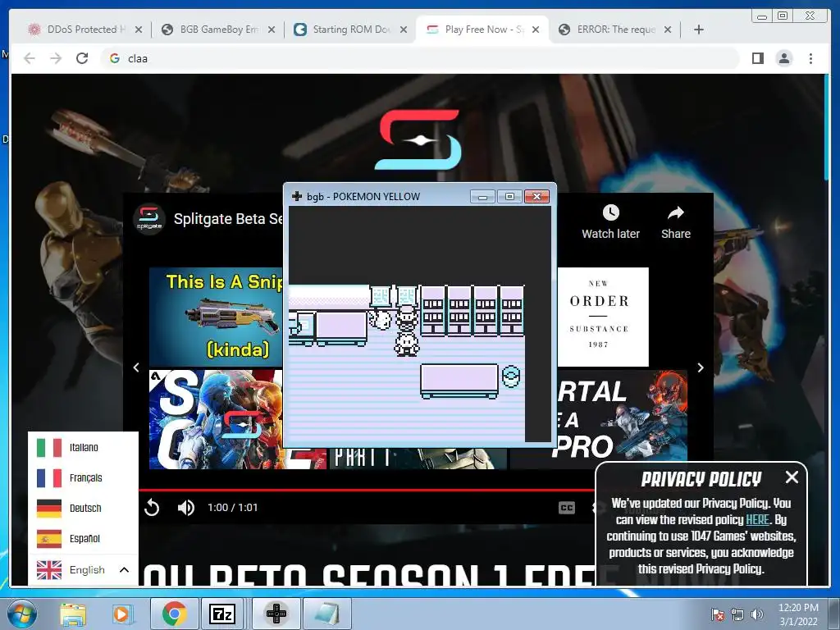
Task: Toggle closed captions on the video
Action: tap(567, 507)
